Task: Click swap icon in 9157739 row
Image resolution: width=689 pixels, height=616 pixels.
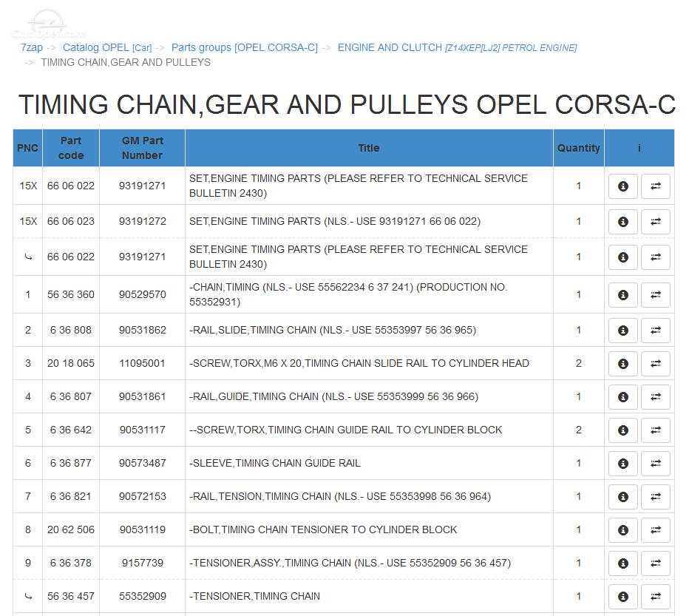Action: coord(655,563)
